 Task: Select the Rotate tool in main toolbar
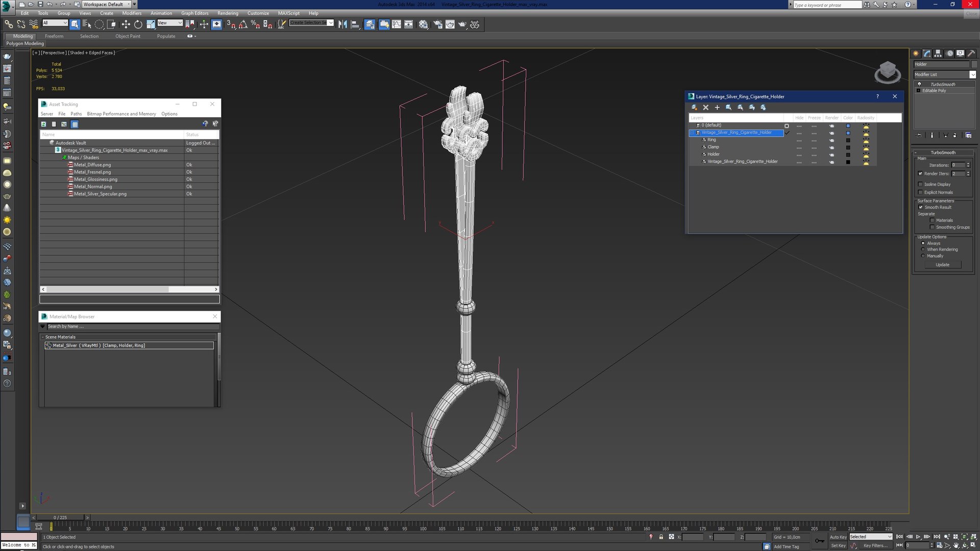[x=138, y=24]
